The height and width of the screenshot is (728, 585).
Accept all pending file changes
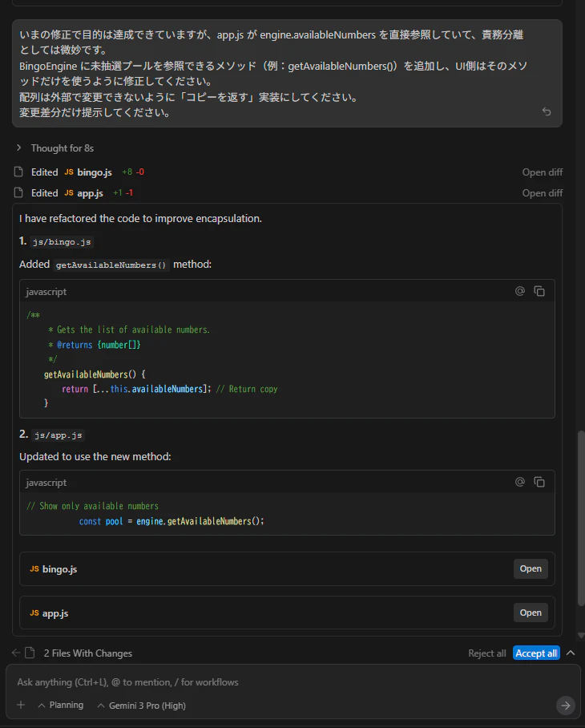pos(535,653)
